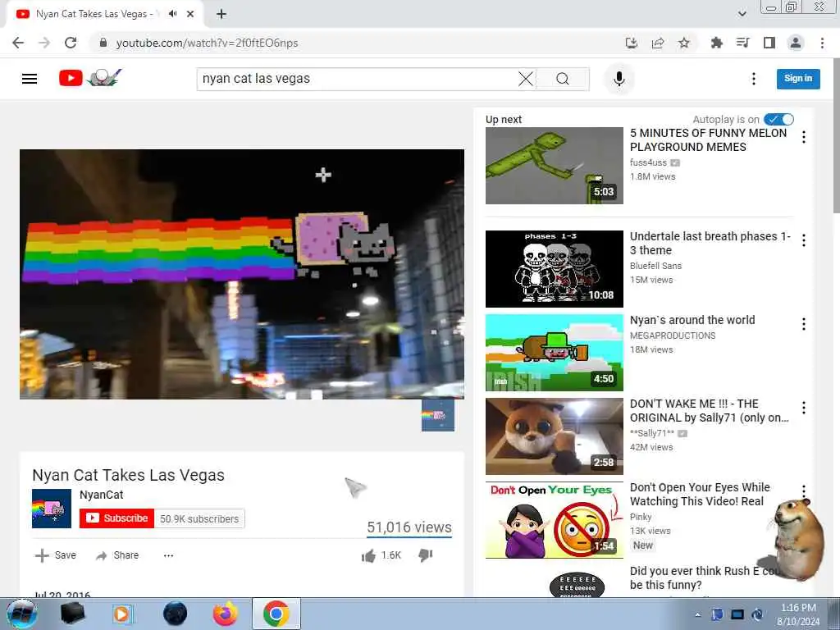Viewport: 840px width, 630px height.
Task: Like the video with thumbs up
Action: (368, 555)
